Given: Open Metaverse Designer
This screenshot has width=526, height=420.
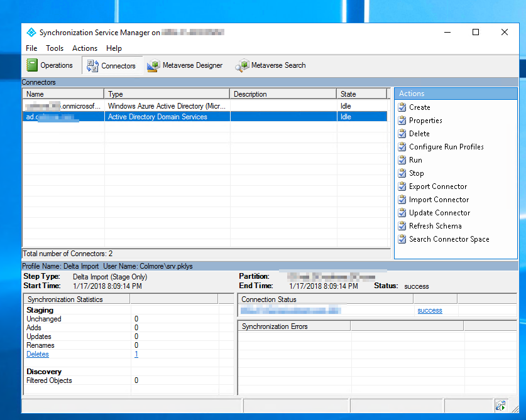Looking at the screenshot, I should (x=185, y=65).
